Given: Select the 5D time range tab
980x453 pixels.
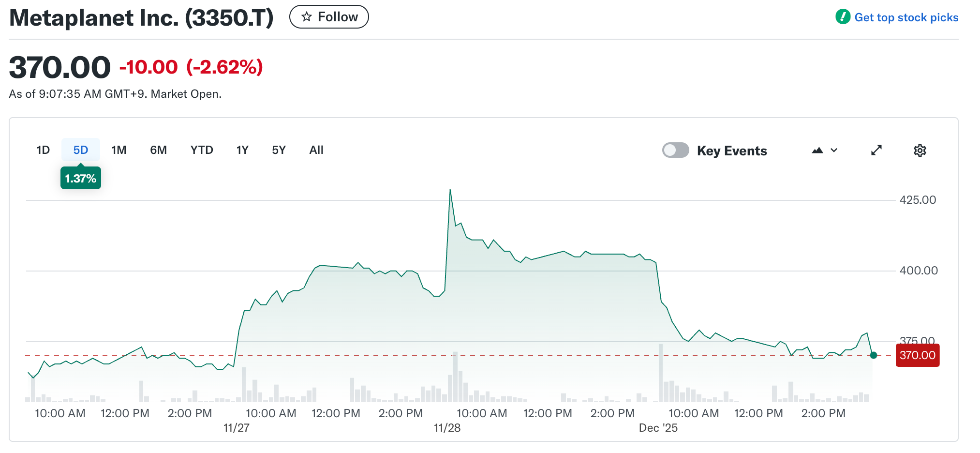Looking at the screenshot, I should point(81,150).
